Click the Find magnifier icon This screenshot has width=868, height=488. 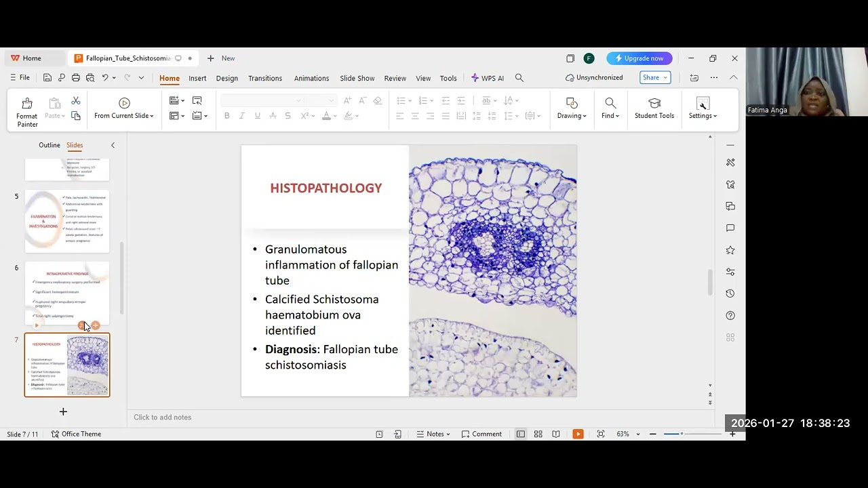(610, 103)
